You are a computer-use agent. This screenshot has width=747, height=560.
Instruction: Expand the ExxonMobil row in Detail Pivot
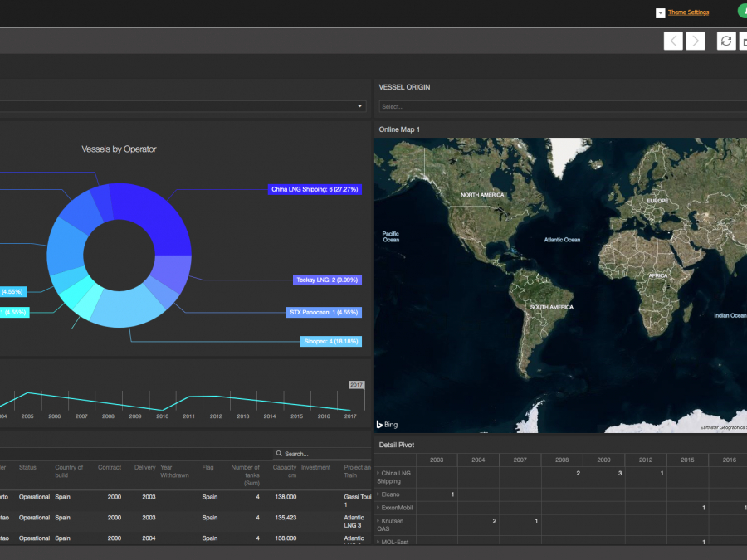point(378,507)
